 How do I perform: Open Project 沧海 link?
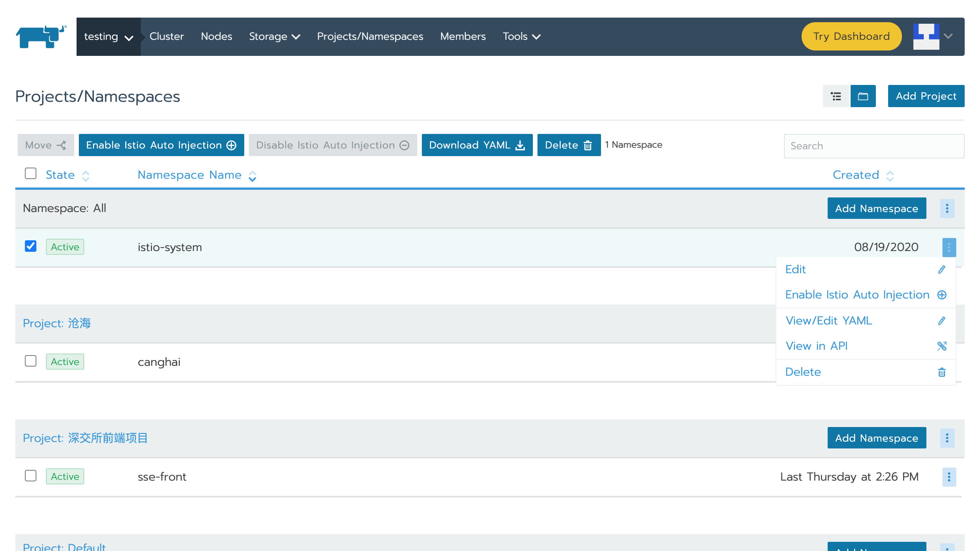(57, 323)
